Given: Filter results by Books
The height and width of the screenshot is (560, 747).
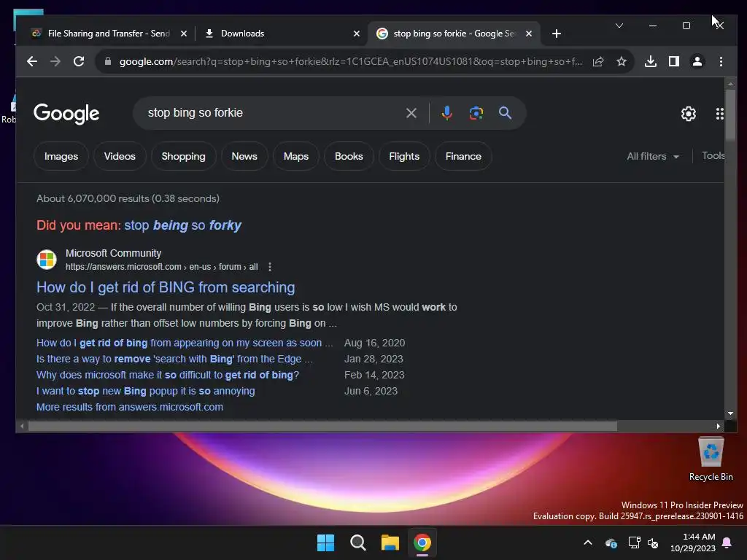Looking at the screenshot, I should coord(349,156).
